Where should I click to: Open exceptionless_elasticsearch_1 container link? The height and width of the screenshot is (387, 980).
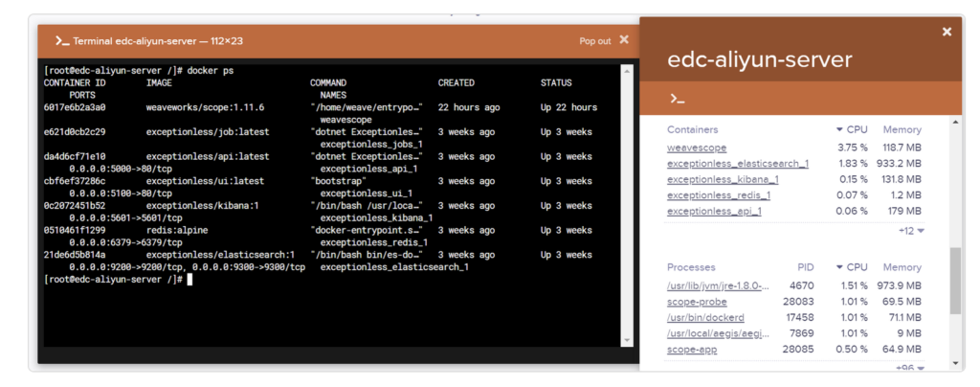[738, 164]
